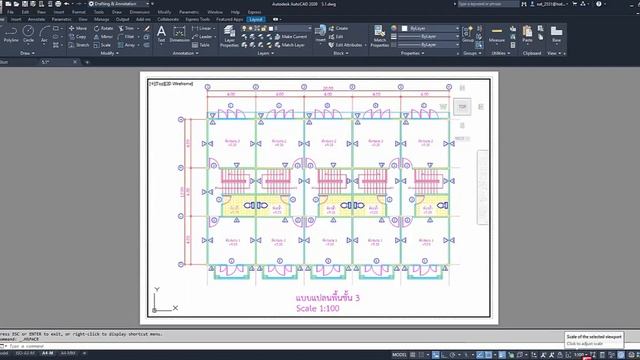Choose the Stretch tool
The image size is (640, 360).
tap(79, 45)
